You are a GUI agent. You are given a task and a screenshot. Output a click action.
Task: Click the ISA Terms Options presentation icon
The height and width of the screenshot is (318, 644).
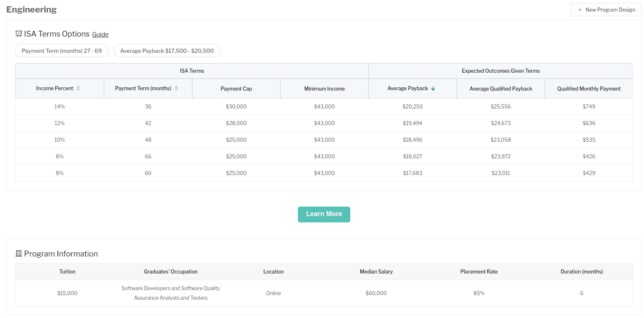click(19, 34)
